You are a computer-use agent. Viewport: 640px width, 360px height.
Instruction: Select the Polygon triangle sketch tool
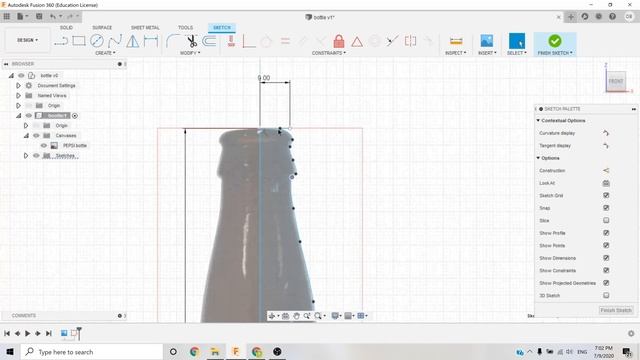coord(133,41)
